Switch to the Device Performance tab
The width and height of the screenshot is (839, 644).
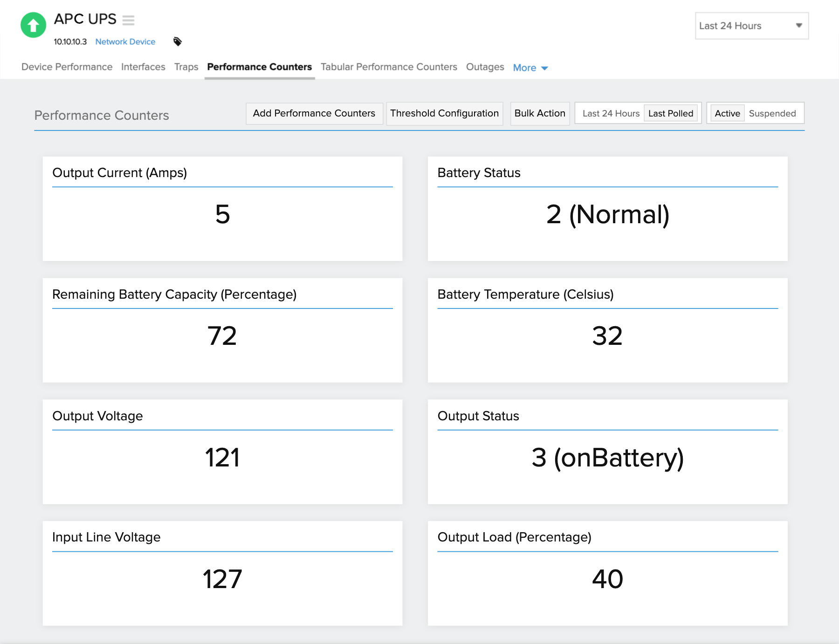[x=67, y=67]
